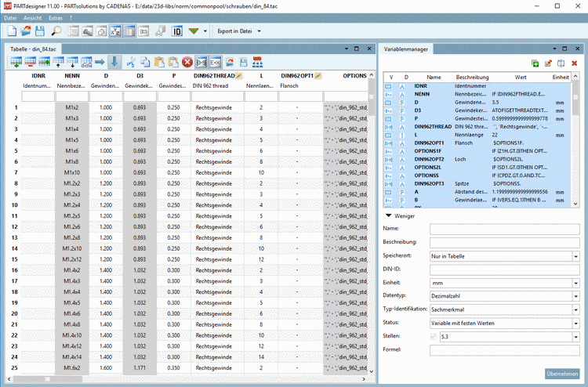This screenshot has width=588, height=387.
Task: Click the Übernehmen button
Action: click(x=562, y=374)
